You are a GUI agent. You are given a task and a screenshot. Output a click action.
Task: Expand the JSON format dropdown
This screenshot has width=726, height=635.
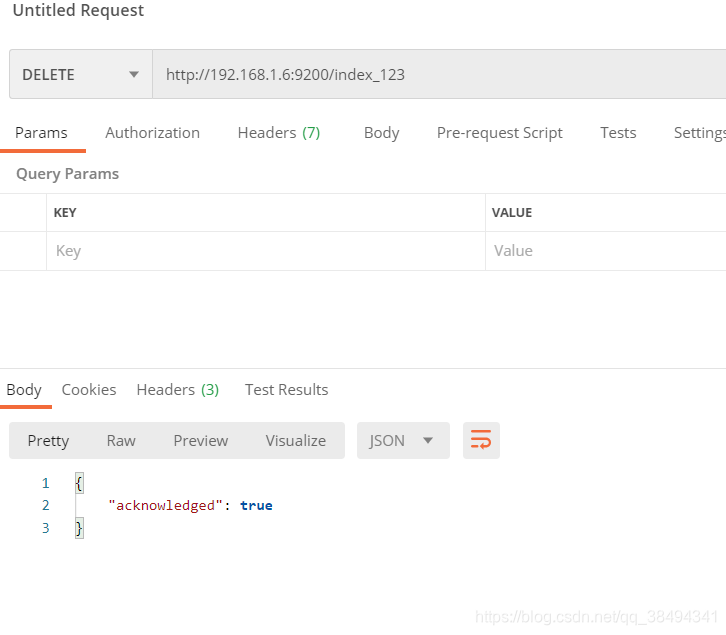click(402, 440)
